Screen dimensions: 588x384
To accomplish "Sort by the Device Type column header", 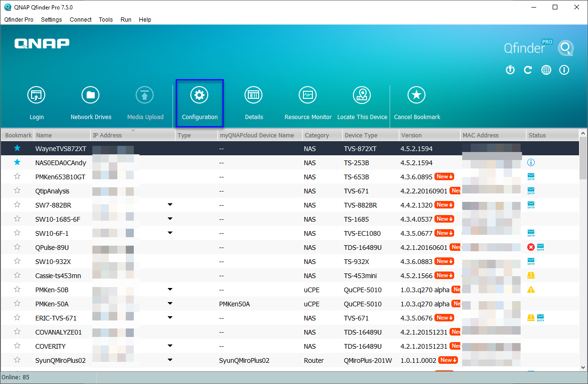I will (x=370, y=135).
